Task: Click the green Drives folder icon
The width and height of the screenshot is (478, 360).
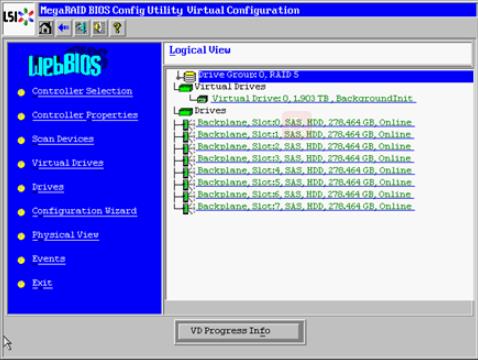Action: tap(185, 111)
